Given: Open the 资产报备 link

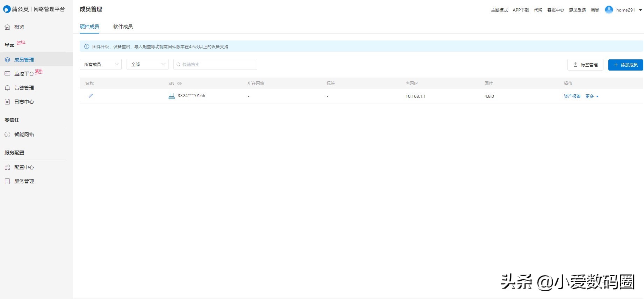Looking at the screenshot, I should click(x=572, y=96).
